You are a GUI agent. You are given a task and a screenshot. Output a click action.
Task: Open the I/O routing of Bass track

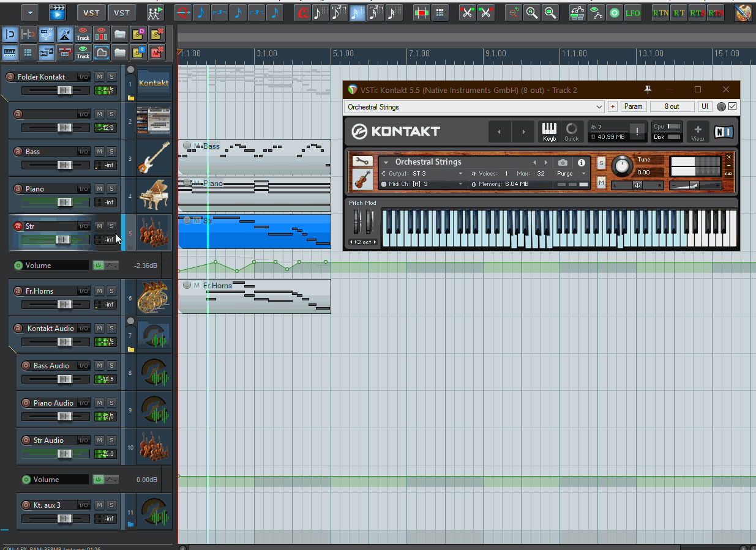83,151
